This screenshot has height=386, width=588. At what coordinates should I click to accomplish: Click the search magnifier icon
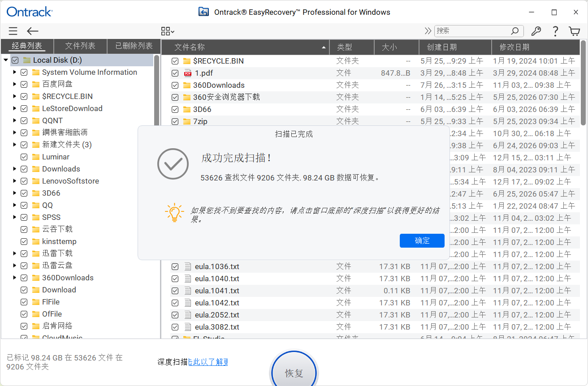pos(515,31)
